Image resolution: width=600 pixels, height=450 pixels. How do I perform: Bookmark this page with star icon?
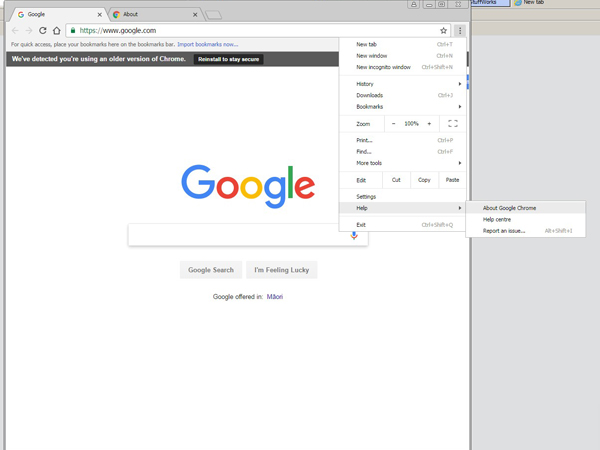[443, 31]
